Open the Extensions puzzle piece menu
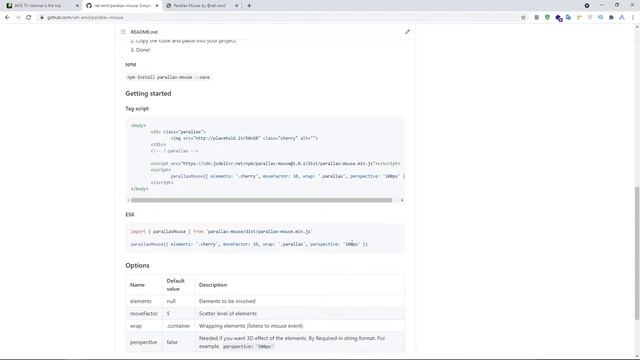640x360 pixels. (611, 18)
